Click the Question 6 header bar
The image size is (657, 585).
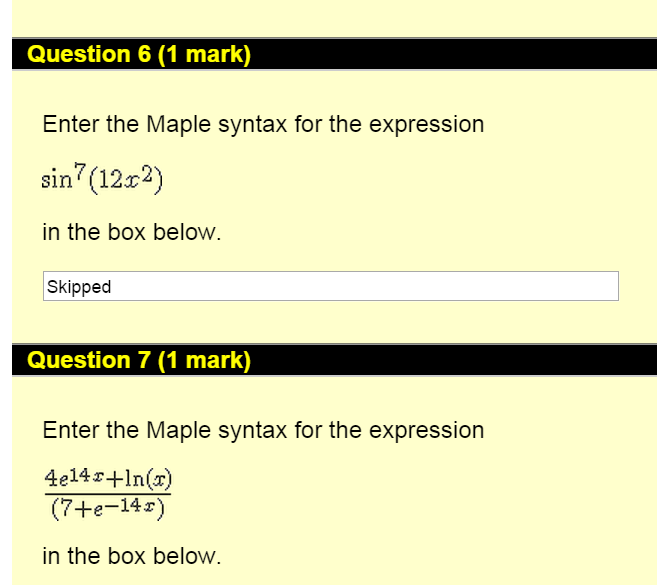click(334, 54)
